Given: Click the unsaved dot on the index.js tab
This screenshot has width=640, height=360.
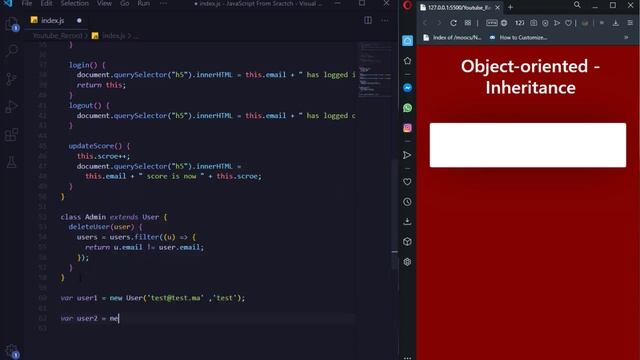Looking at the screenshot, I should click(79, 20).
